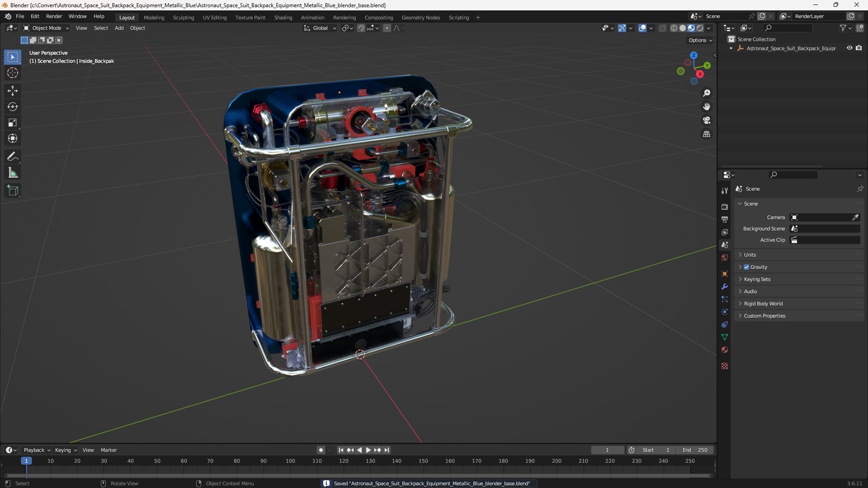Viewport: 868px width, 488px height.
Task: Open the Global orientation dropdown
Action: 320,28
